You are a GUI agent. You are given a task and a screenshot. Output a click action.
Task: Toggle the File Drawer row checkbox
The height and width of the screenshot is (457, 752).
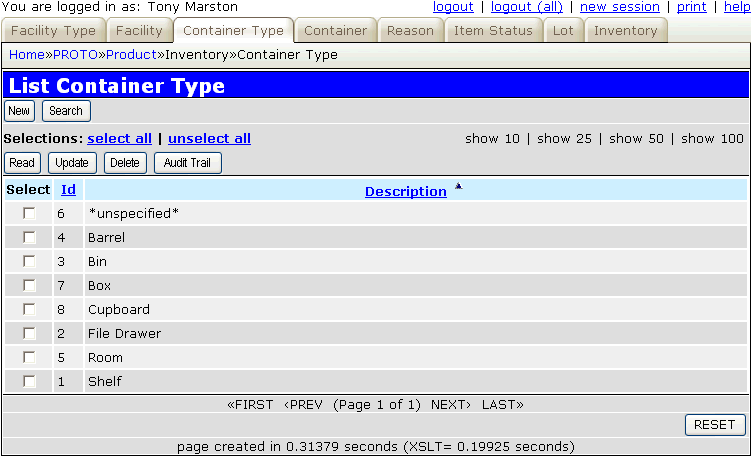pyautogui.click(x=29, y=334)
